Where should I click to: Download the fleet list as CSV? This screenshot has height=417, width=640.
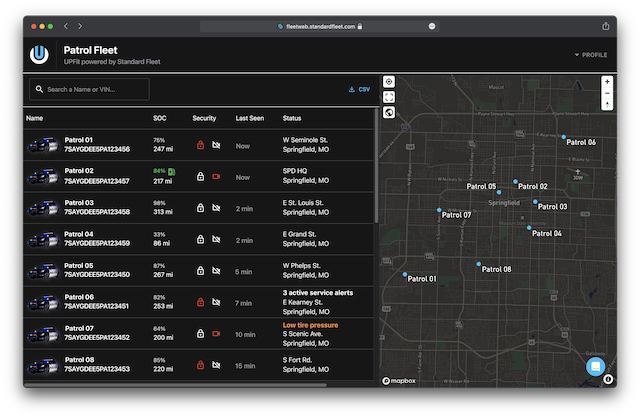tap(359, 89)
